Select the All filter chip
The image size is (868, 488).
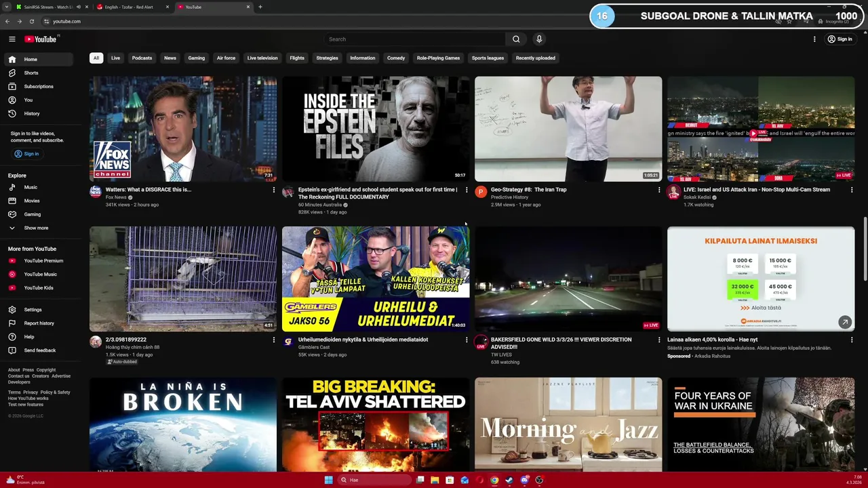pyautogui.click(x=96, y=58)
